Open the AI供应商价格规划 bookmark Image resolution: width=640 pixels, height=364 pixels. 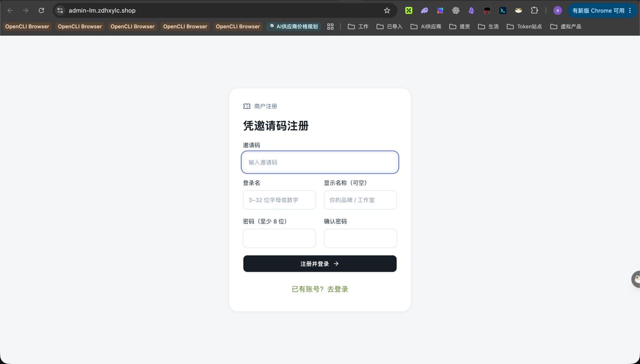coord(294,27)
